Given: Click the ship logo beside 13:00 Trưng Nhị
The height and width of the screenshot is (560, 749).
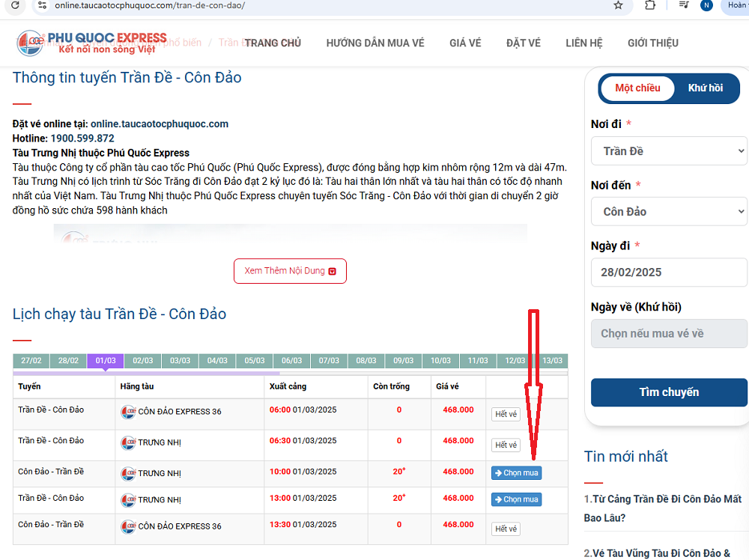Looking at the screenshot, I should click(128, 500).
